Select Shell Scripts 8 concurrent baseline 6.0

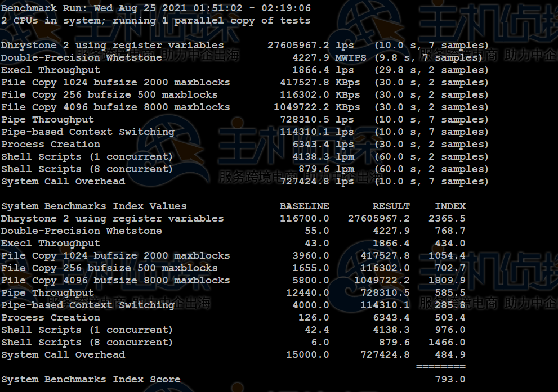click(320, 343)
